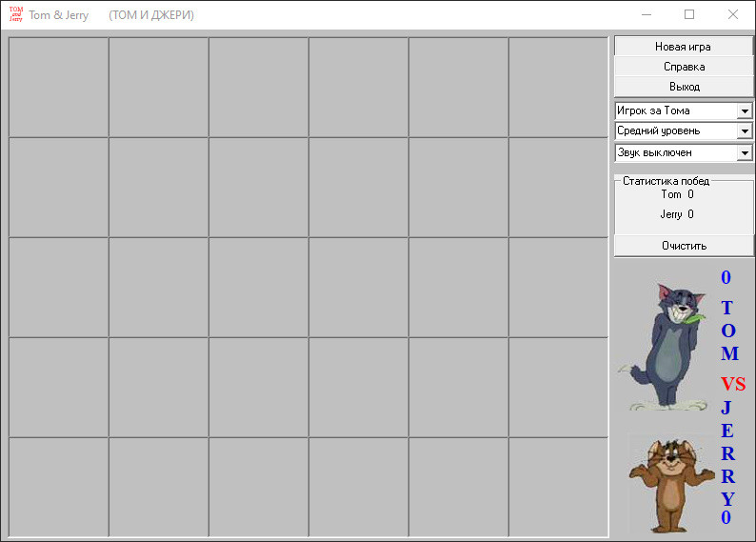Select third-row, fourth-column board cell

point(359,288)
